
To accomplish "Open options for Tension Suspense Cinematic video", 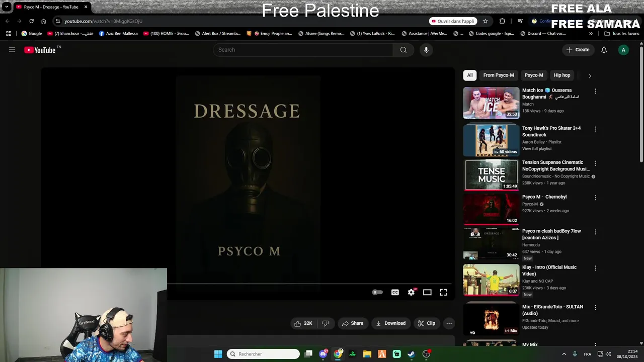I will coord(595,163).
